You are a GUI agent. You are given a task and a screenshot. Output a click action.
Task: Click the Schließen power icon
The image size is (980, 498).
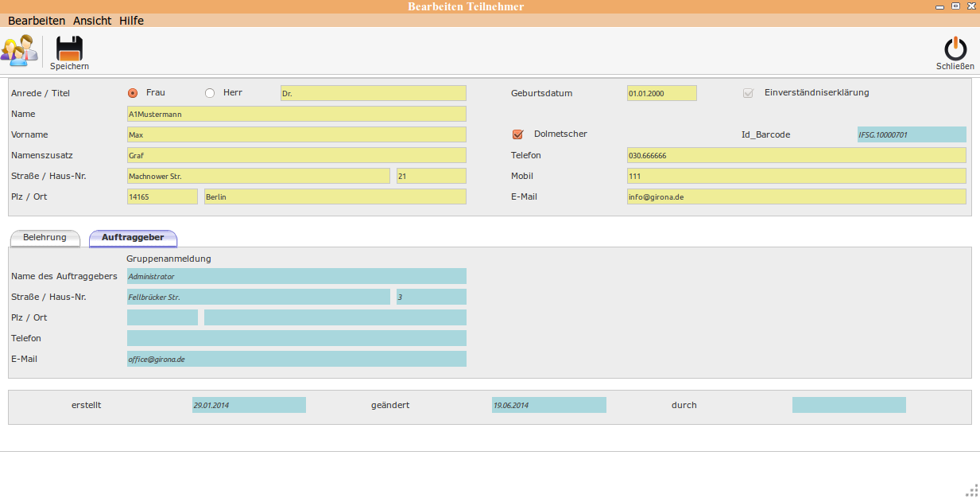pyautogui.click(x=955, y=49)
